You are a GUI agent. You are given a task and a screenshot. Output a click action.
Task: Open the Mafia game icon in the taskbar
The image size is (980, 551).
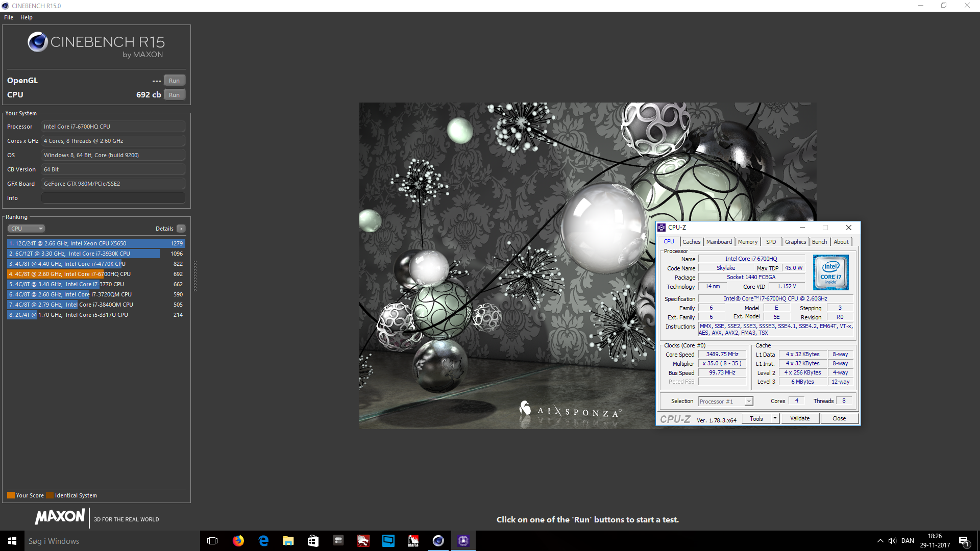413,541
